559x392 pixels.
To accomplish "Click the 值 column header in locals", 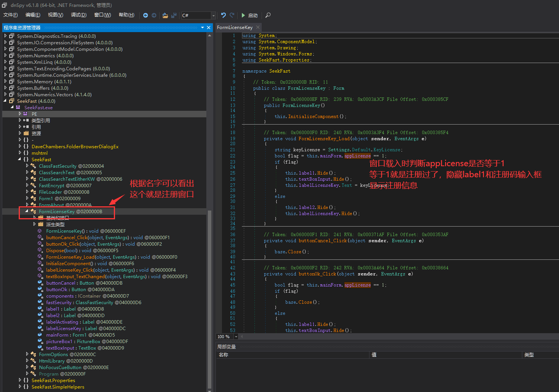I will 446,355.
